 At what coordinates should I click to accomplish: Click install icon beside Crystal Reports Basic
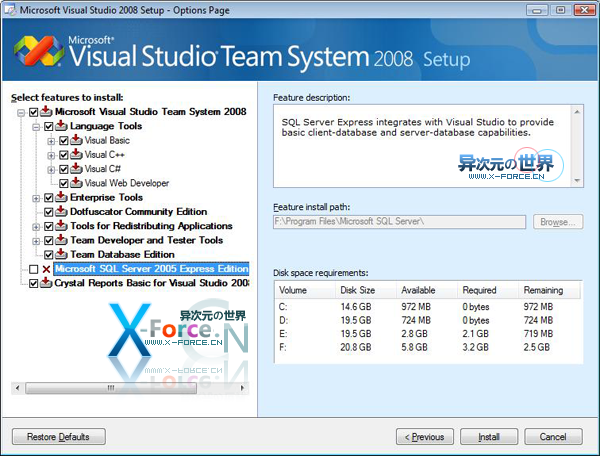tap(46, 283)
